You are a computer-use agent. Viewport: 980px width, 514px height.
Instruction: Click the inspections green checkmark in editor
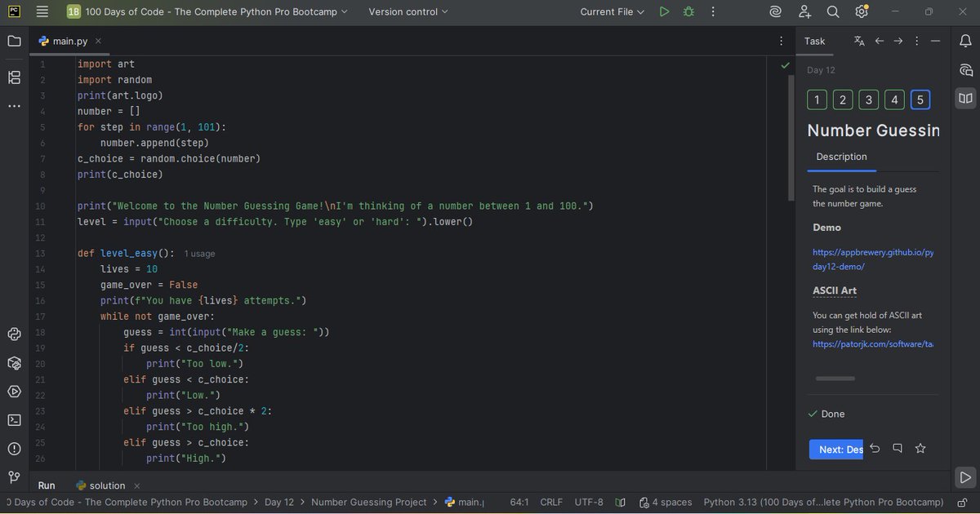785,64
